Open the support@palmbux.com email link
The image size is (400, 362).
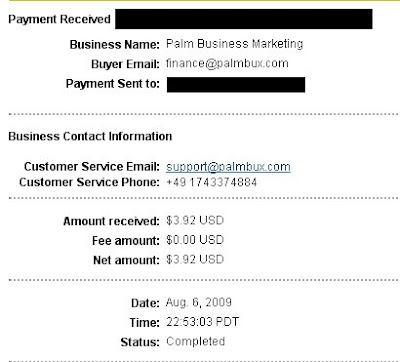(x=228, y=167)
